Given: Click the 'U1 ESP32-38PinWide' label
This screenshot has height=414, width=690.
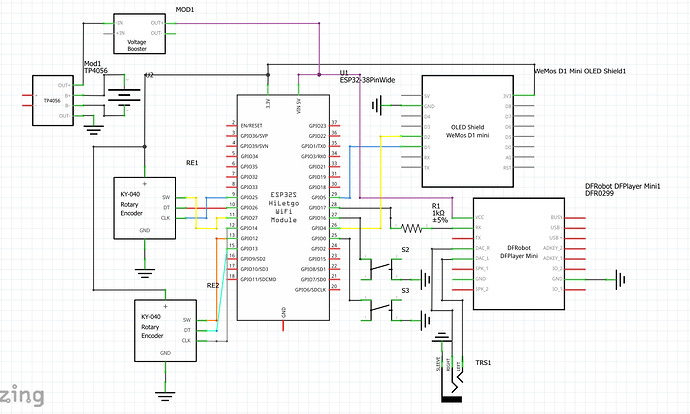Looking at the screenshot, I should pos(367,76).
